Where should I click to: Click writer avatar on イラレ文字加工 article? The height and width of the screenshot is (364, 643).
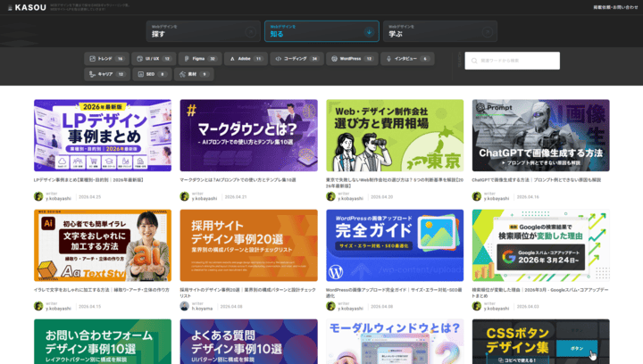[38, 306]
